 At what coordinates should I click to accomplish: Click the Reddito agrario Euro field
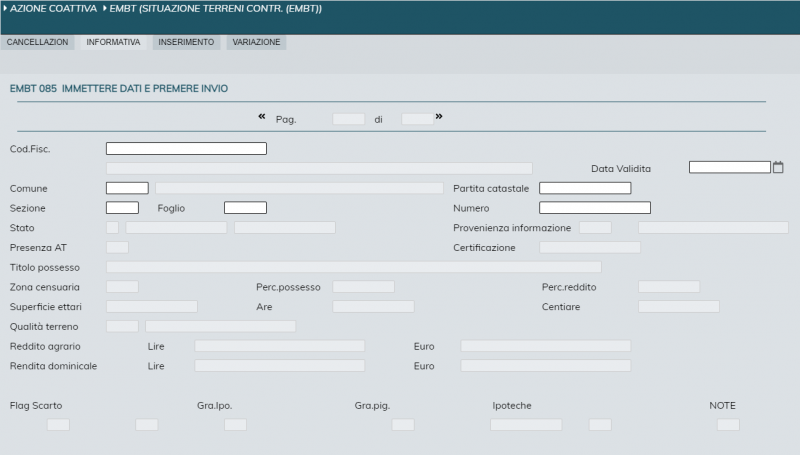click(x=545, y=346)
